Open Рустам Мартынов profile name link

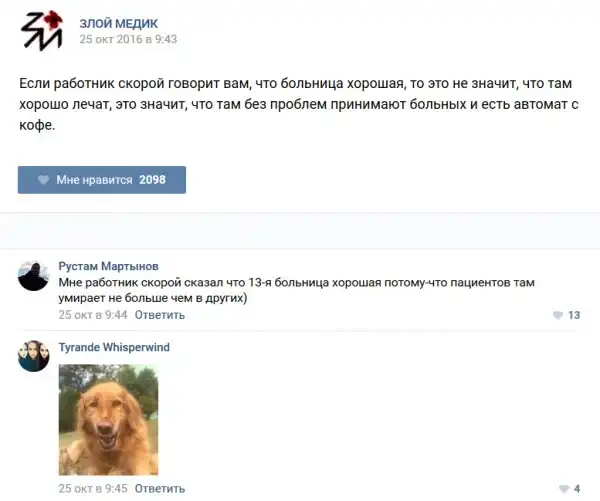109,266
